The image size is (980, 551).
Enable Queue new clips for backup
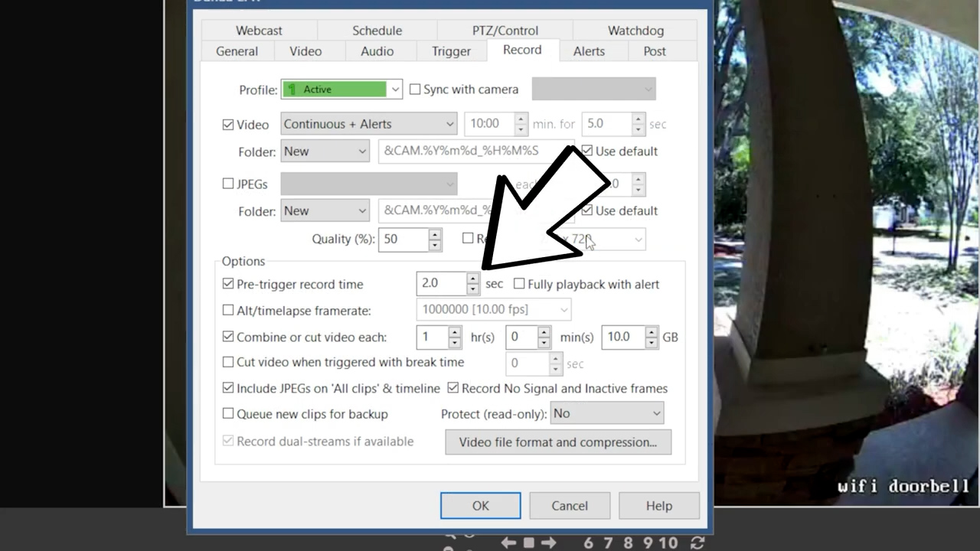tap(228, 414)
